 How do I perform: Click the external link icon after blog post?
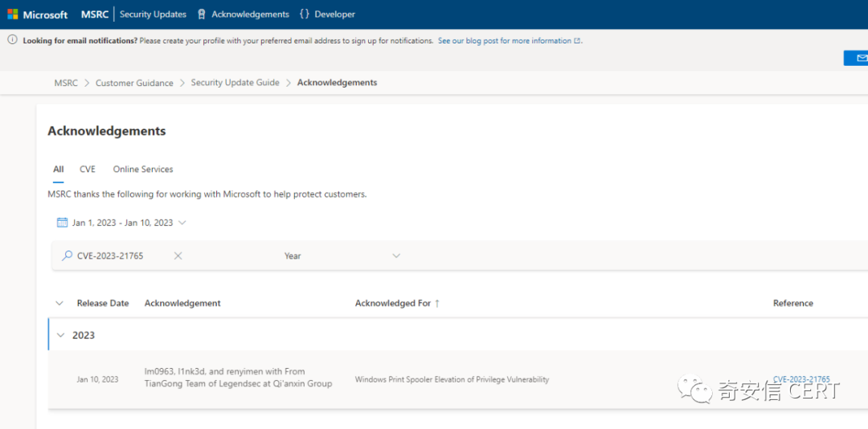[x=577, y=41]
